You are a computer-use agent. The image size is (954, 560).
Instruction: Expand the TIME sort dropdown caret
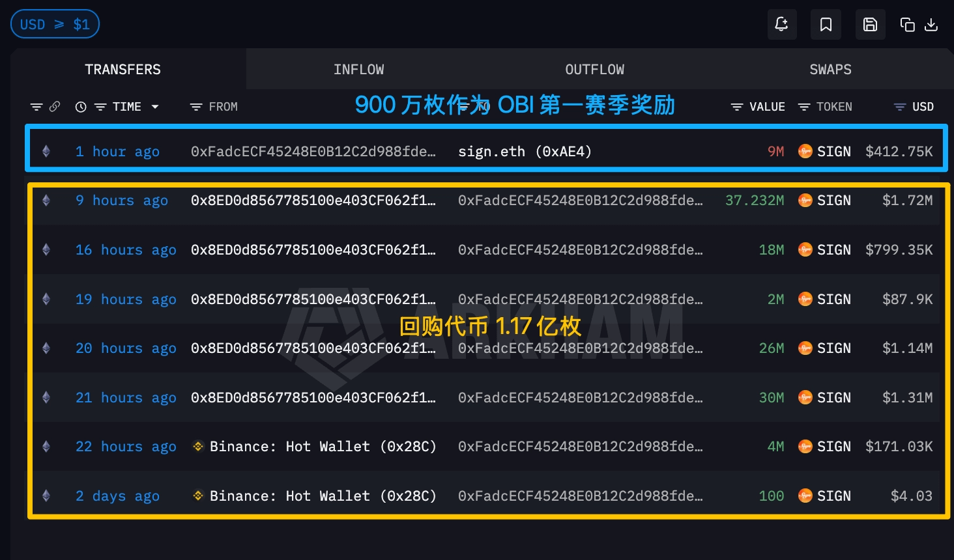tap(155, 107)
